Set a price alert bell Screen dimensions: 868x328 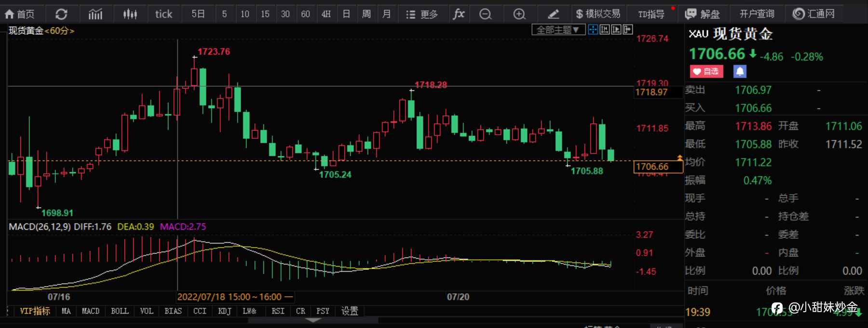pos(740,71)
